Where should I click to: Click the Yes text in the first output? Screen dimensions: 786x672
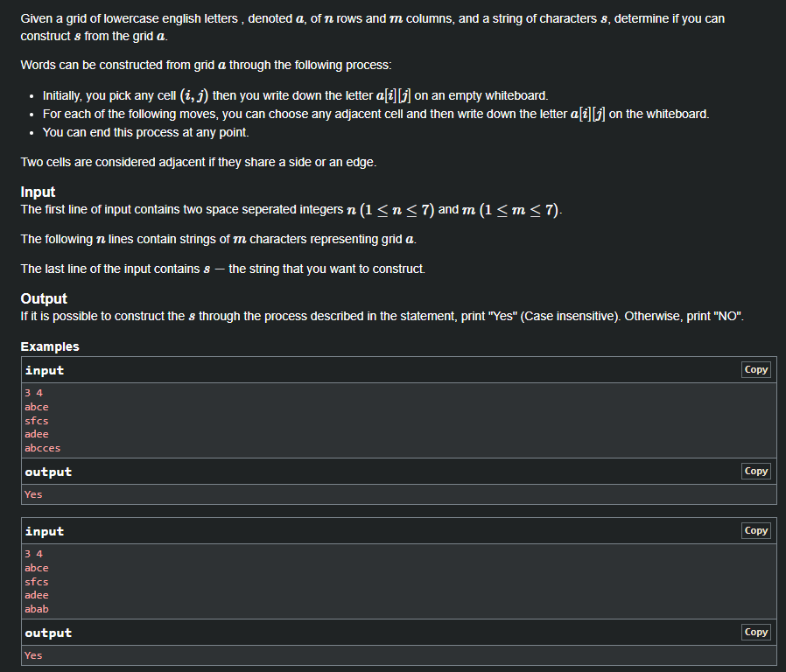(32, 493)
